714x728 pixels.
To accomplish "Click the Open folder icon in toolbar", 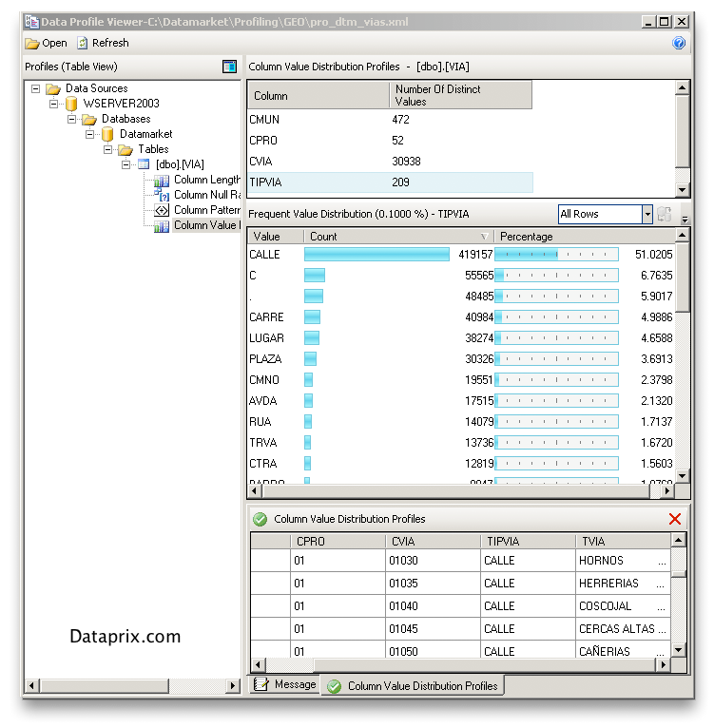I will (x=32, y=43).
